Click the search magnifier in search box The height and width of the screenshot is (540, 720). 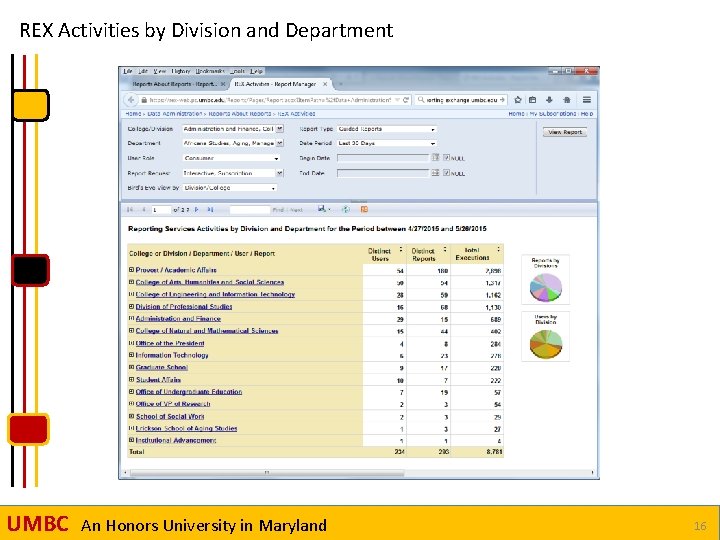click(421, 100)
